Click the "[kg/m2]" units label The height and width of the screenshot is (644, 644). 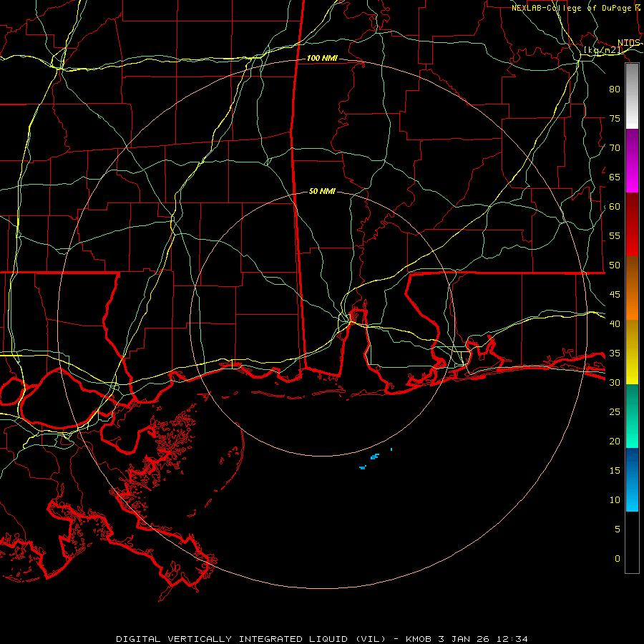[x=603, y=50]
